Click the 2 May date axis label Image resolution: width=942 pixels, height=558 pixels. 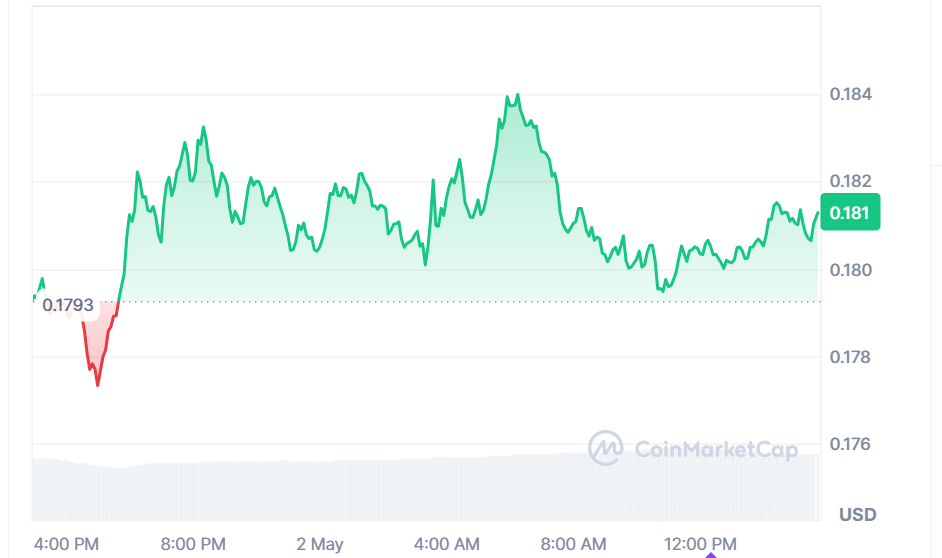(x=320, y=544)
